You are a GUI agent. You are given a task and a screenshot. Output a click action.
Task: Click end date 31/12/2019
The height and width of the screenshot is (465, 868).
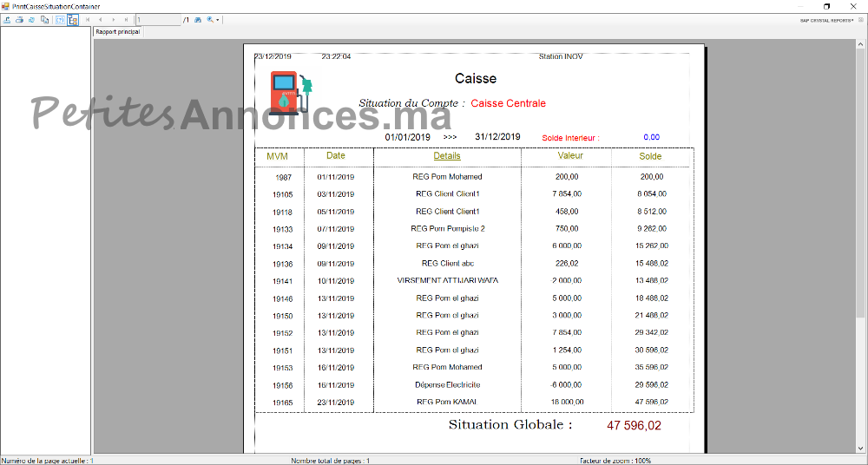(497, 137)
